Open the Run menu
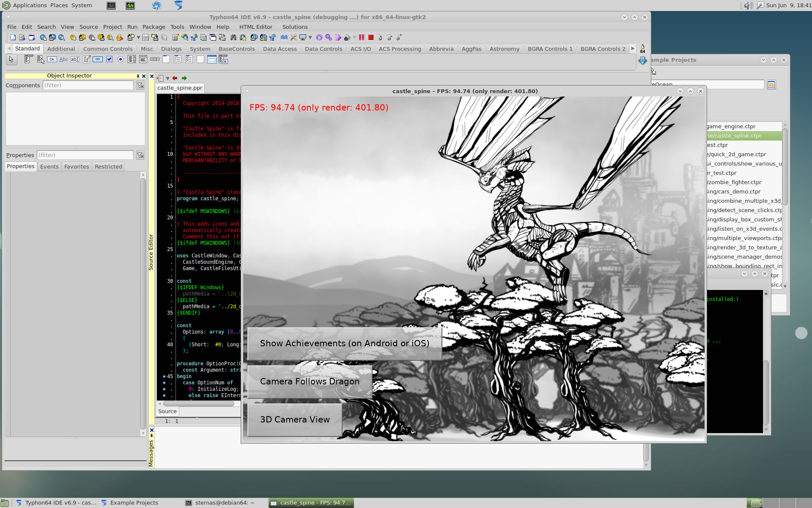 [132, 27]
